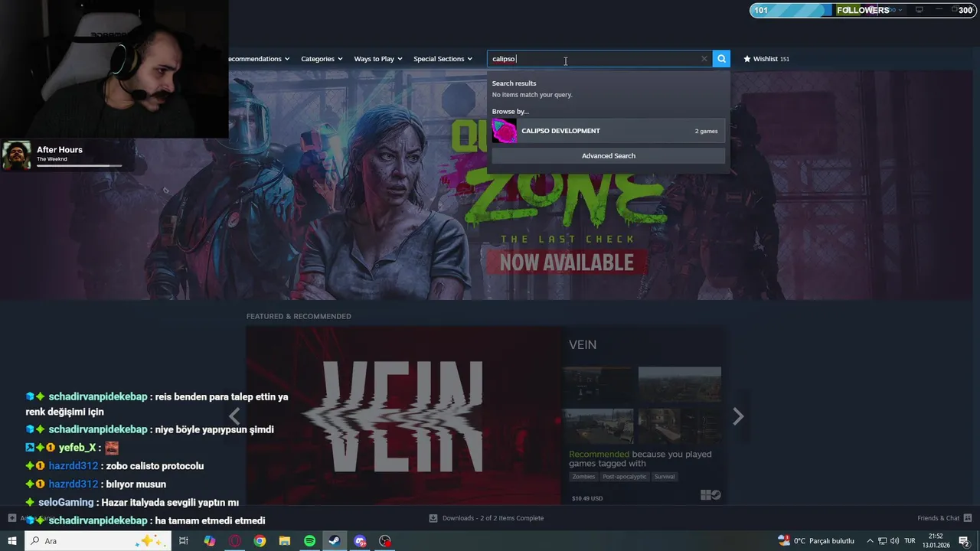
Task: Expand the Ways to Play dropdown
Action: tap(378, 59)
